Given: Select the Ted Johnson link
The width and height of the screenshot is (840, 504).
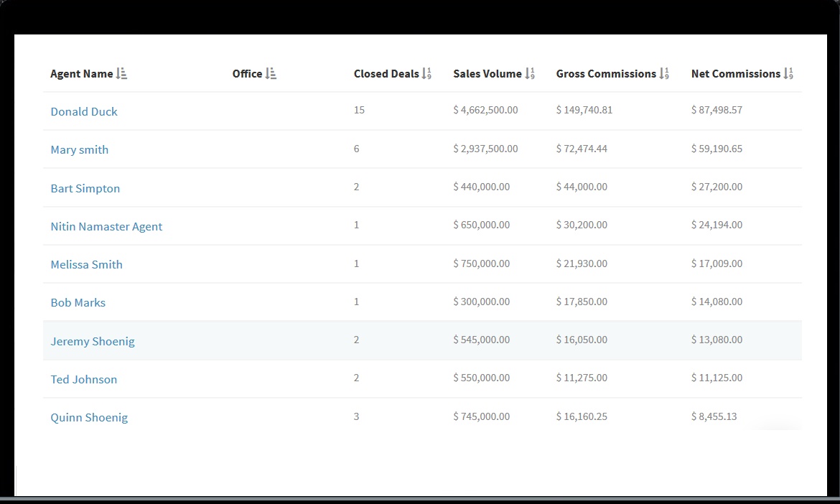Looking at the screenshot, I should (83, 379).
